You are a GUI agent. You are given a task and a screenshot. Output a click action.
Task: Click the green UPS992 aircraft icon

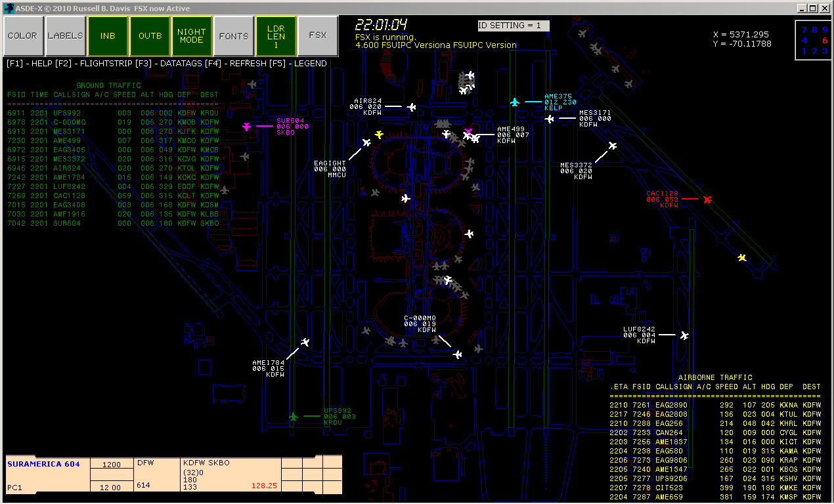[x=293, y=415]
